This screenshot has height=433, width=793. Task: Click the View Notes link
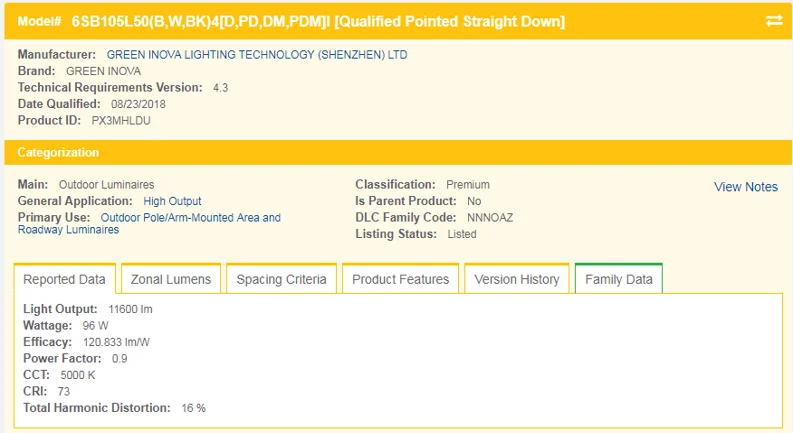pos(745,187)
